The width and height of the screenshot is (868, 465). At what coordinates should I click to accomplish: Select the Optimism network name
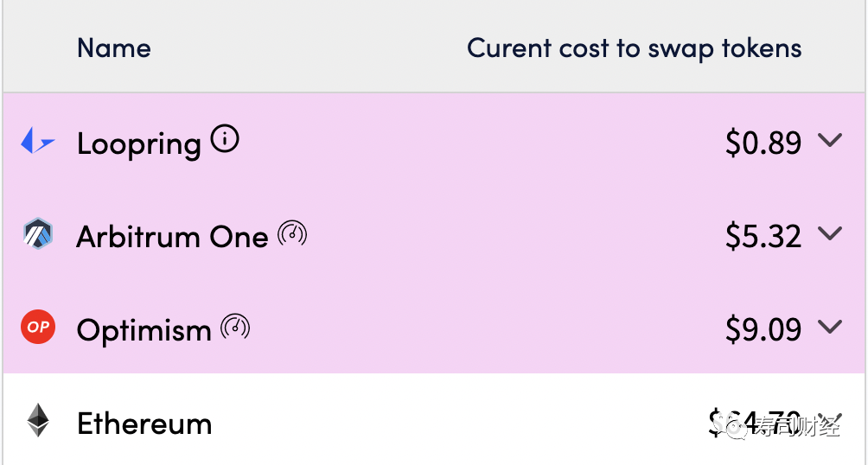click(144, 329)
